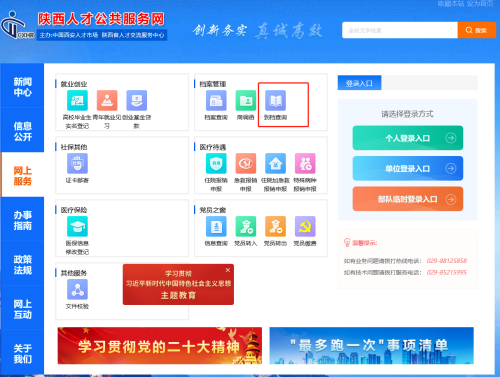Open the 医保信息修改登记 graduation cap icon
The image size is (500, 377).
77,226
